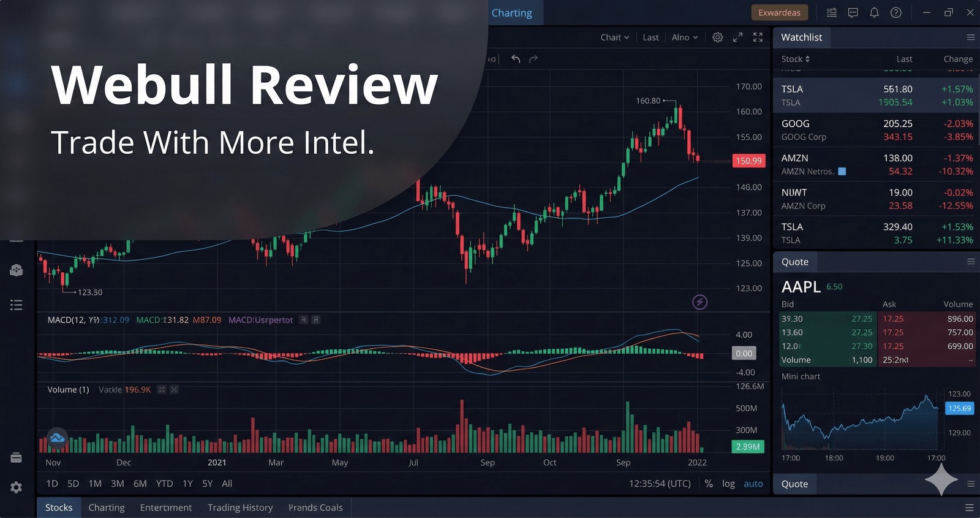Screen dimensions: 980x518
Task: Click the first MACD indicator R button
Action: (x=303, y=320)
